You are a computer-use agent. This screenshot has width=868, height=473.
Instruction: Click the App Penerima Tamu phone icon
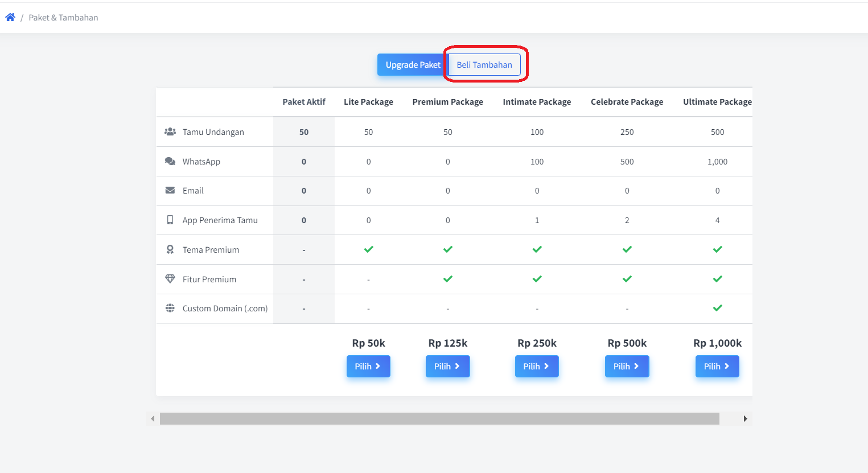pyautogui.click(x=170, y=220)
